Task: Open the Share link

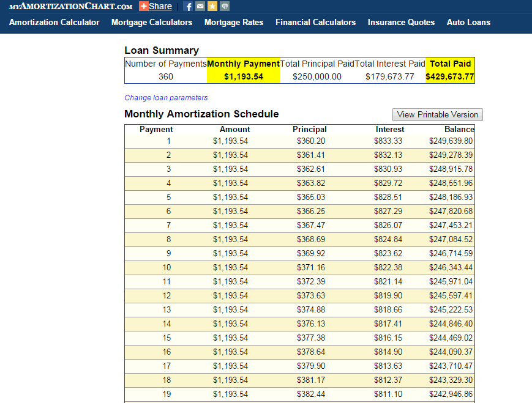Action: coord(160,7)
